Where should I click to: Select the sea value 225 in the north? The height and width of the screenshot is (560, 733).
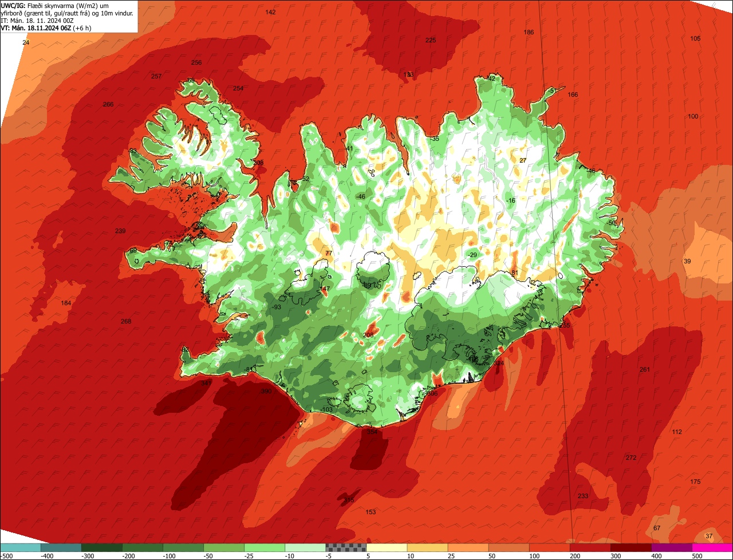point(431,40)
